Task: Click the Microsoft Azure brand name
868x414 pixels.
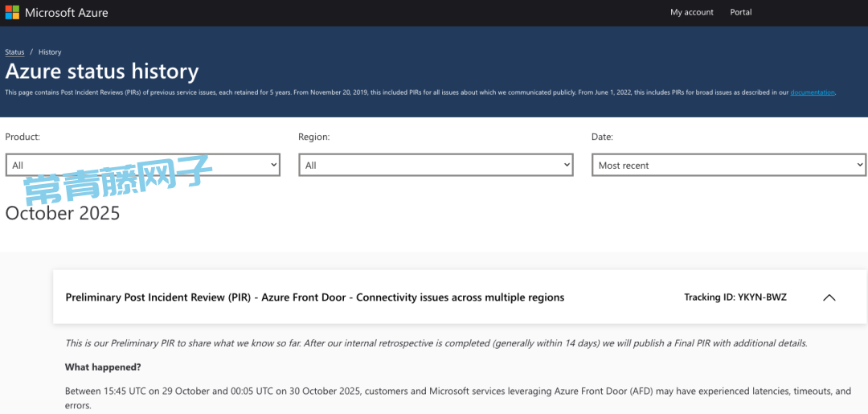Action: tap(67, 13)
